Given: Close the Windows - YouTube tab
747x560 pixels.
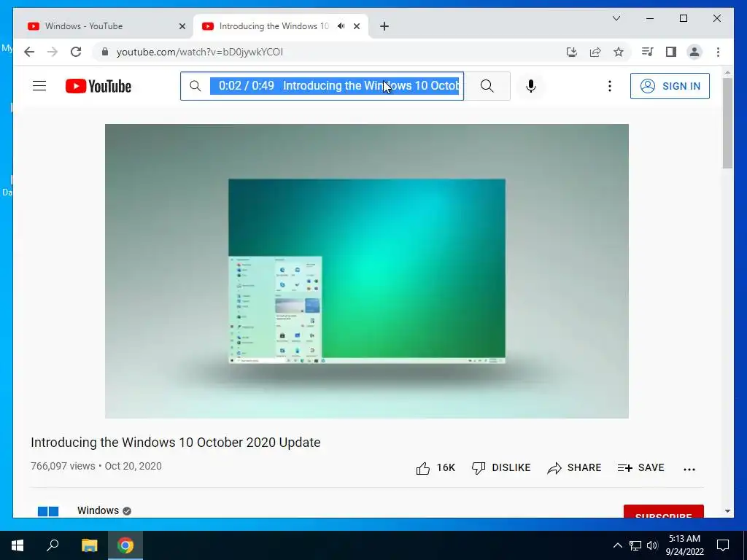Looking at the screenshot, I should (182, 27).
